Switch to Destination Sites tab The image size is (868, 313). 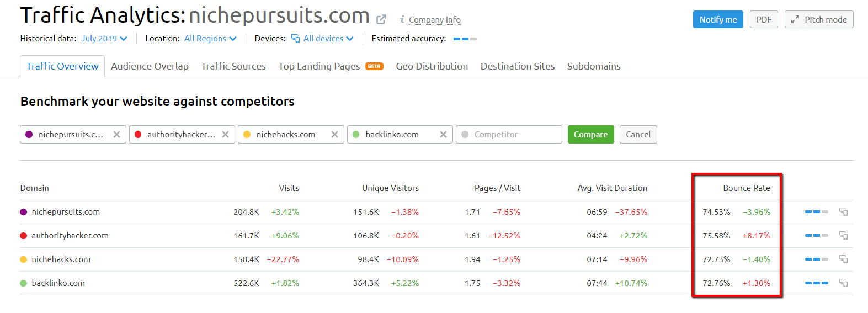518,66
